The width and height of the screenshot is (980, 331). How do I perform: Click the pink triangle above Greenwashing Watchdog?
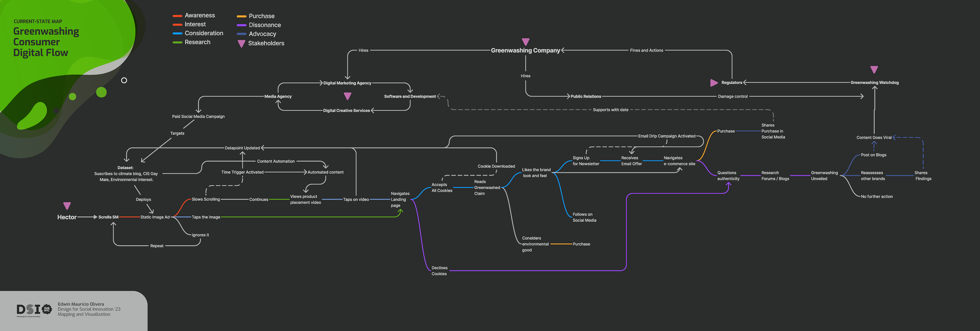[874, 70]
